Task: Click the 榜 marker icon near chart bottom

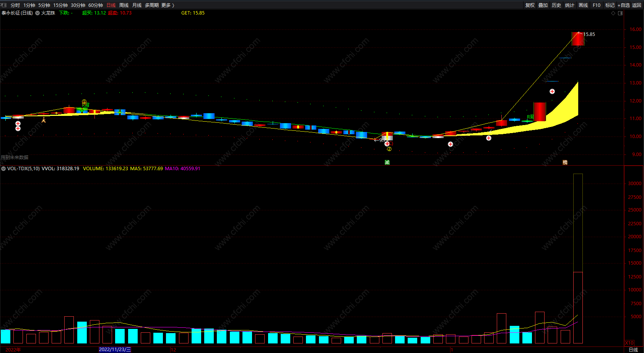Action: [565, 163]
